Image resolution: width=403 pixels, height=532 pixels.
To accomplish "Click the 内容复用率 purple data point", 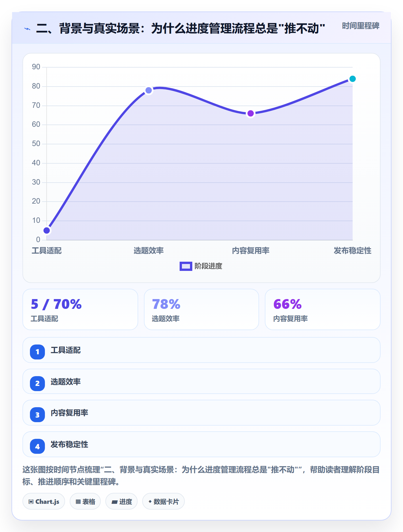I will point(251,113).
